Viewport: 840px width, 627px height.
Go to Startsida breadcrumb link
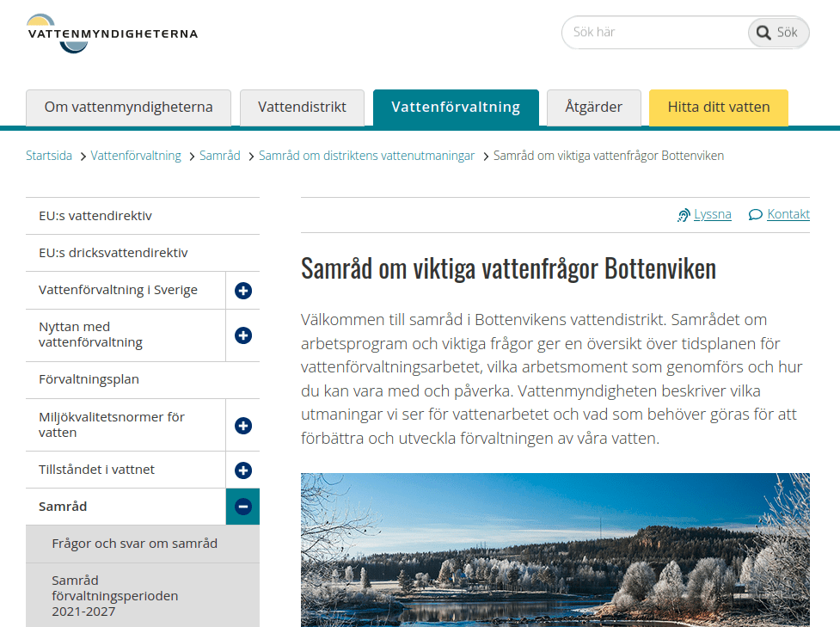coord(49,156)
